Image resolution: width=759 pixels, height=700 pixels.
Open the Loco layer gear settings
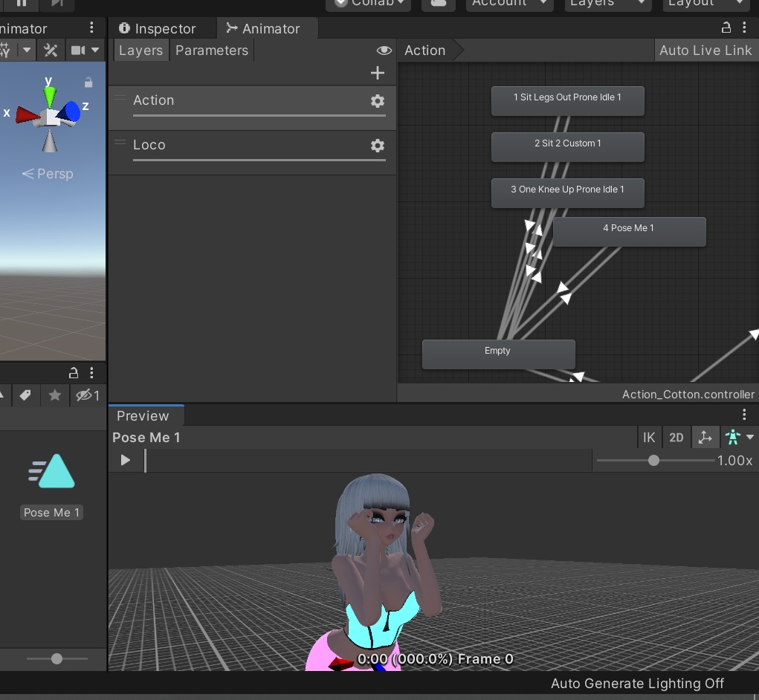tap(378, 146)
